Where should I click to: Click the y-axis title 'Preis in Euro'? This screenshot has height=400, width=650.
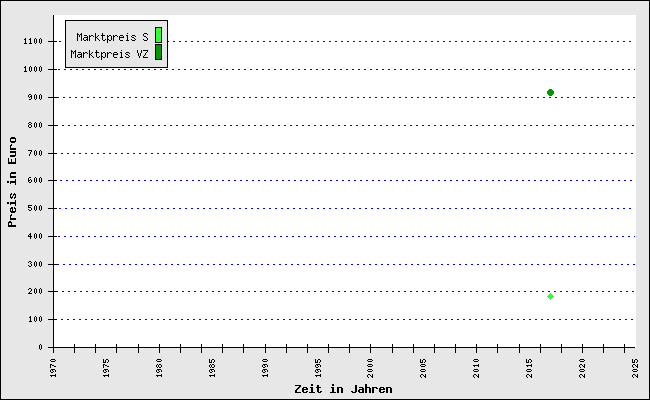12,182
